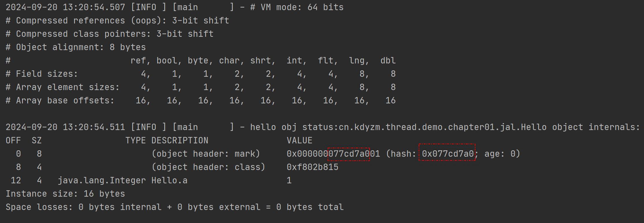Click the "java.lang.Integer" field type

pos(102,180)
